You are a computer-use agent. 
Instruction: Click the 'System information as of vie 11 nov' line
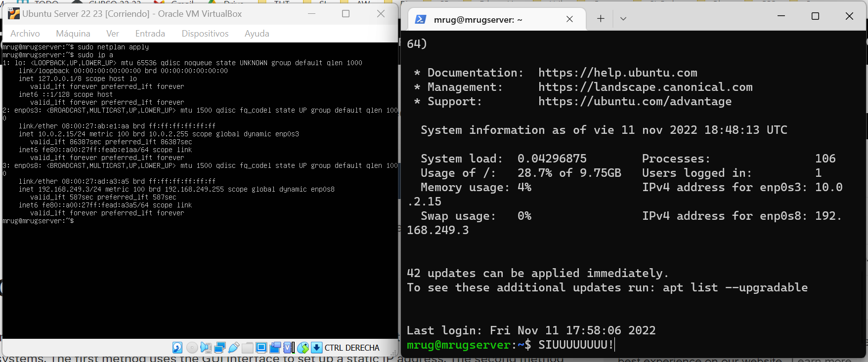pyautogui.click(x=604, y=130)
